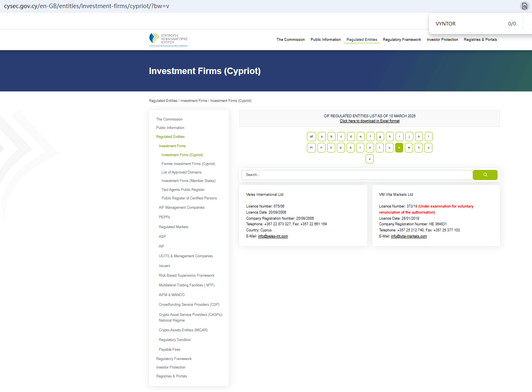Filter firms by letter 'b'
This screenshot has width=532, height=392.
pyautogui.click(x=332, y=137)
